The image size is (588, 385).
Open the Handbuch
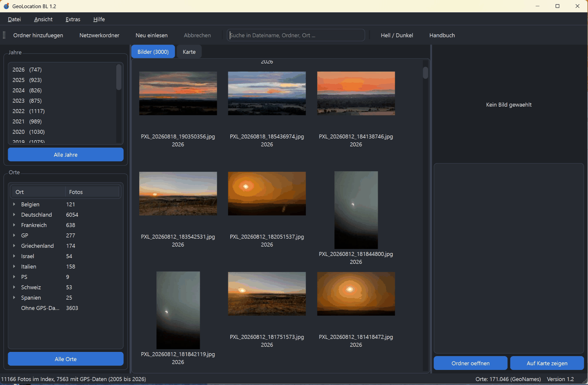442,35
